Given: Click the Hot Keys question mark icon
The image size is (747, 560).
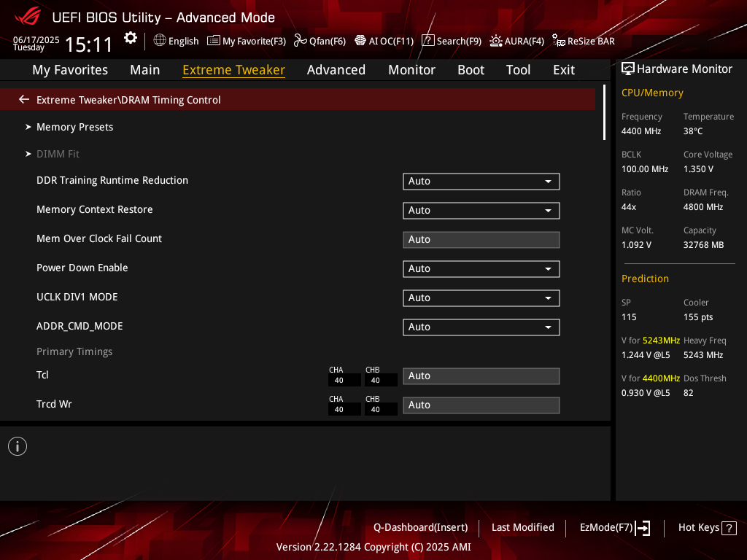Looking at the screenshot, I should click(729, 528).
